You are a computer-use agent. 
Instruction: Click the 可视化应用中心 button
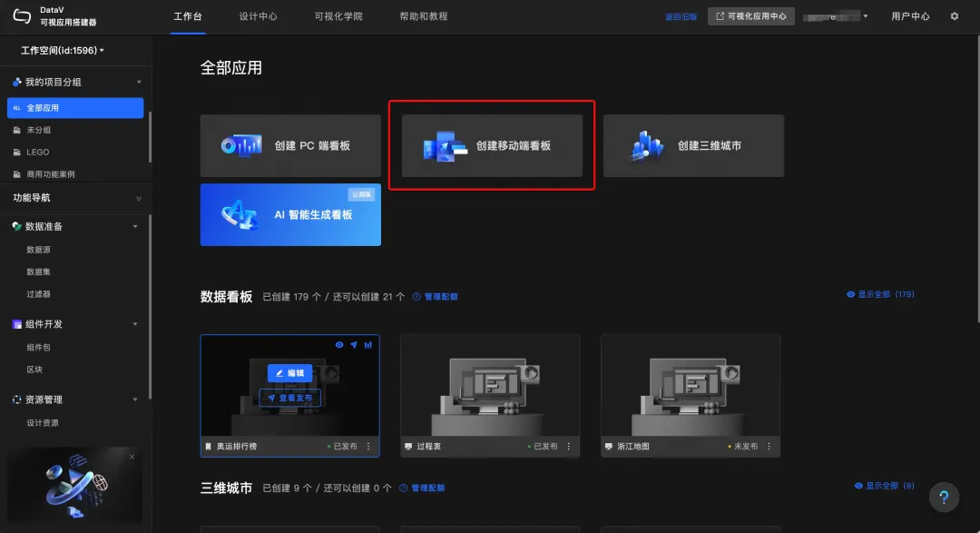[x=751, y=16]
